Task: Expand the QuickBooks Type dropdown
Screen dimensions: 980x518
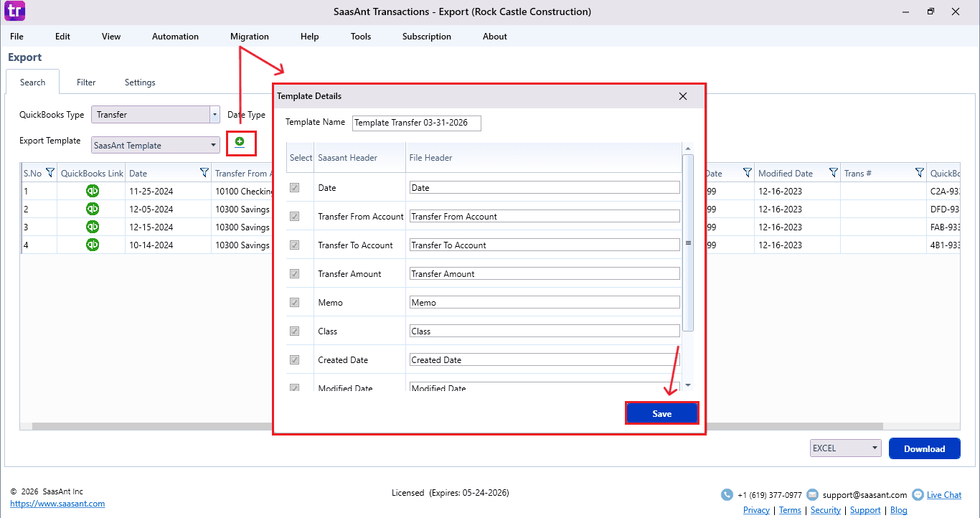Action: 215,115
